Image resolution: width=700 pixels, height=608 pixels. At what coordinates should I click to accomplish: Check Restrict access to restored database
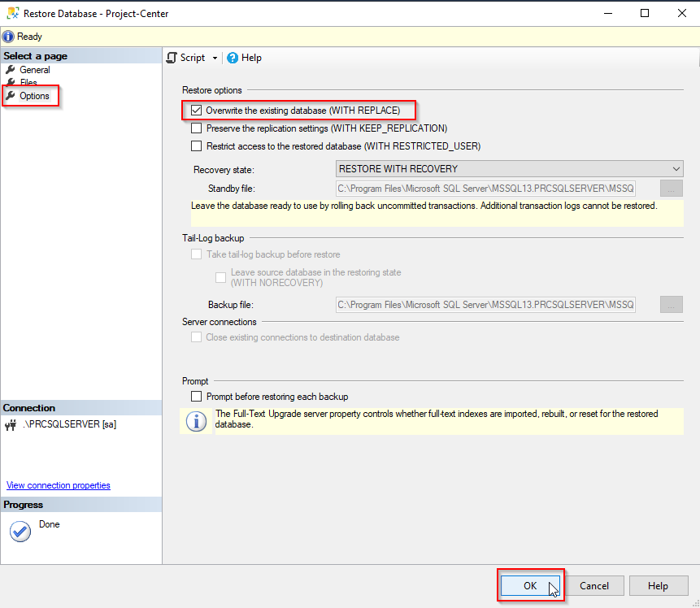tap(196, 146)
